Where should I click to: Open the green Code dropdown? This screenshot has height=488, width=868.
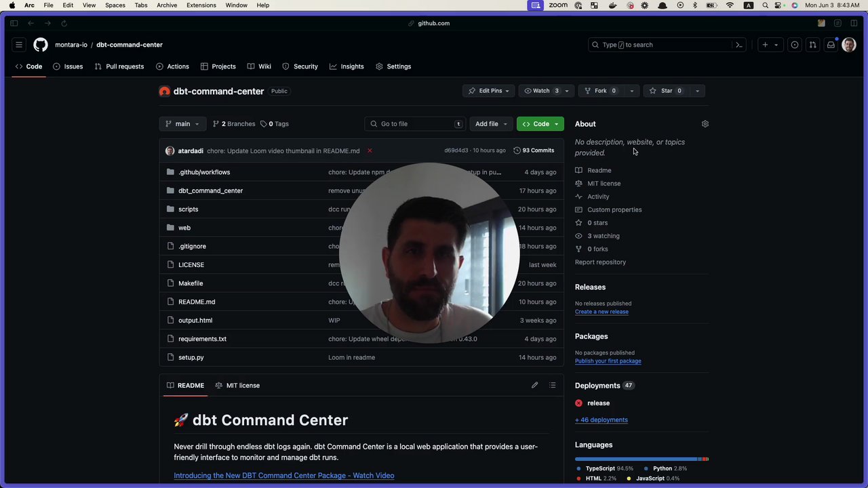(x=540, y=124)
